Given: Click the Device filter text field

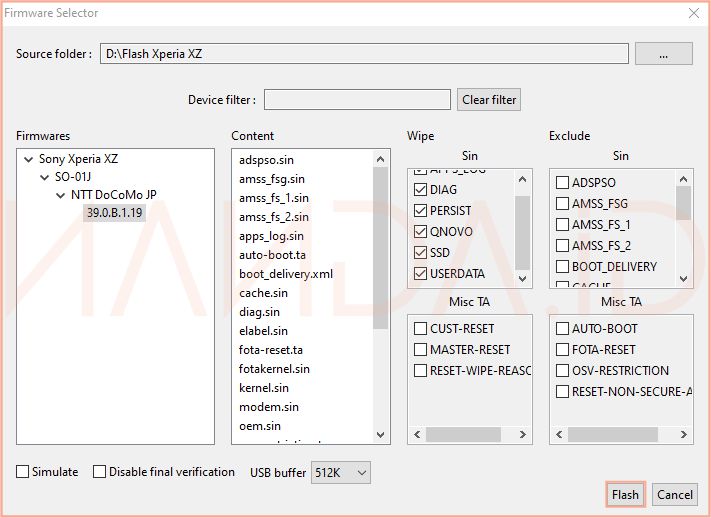Looking at the screenshot, I should tap(357, 100).
